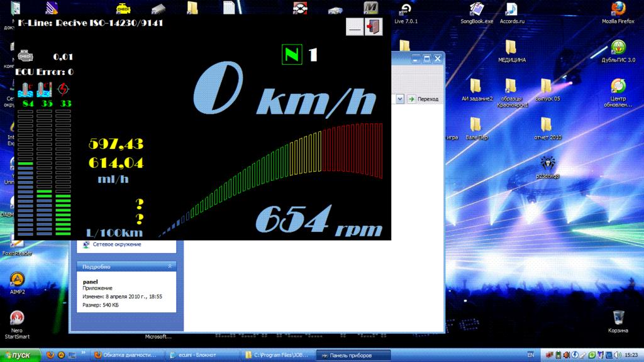Open the Корзина recycle bin
The image size is (644, 362).
pyautogui.click(x=618, y=317)
